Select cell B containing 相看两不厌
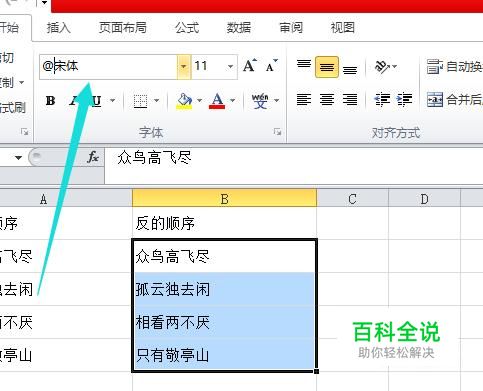Screen dimensions: 483x391 point(224,322)
